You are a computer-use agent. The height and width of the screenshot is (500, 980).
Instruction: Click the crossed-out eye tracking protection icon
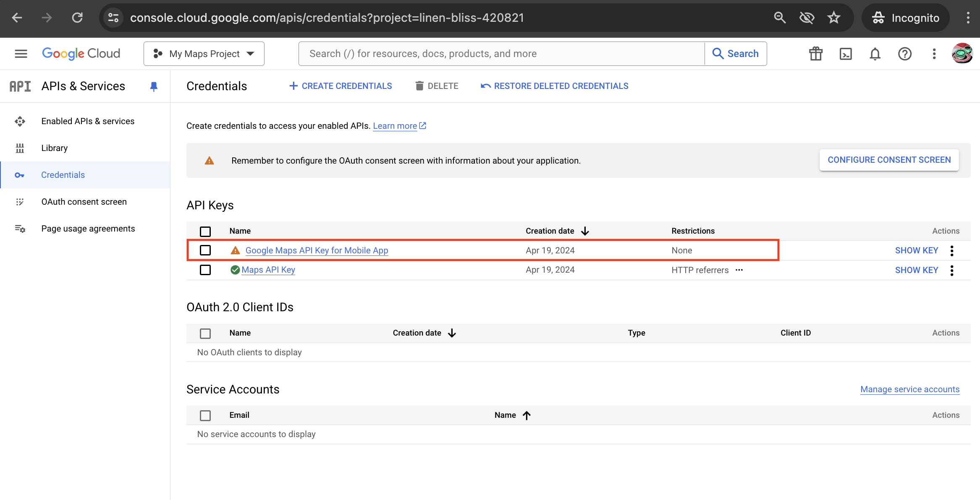pos(807,18)
